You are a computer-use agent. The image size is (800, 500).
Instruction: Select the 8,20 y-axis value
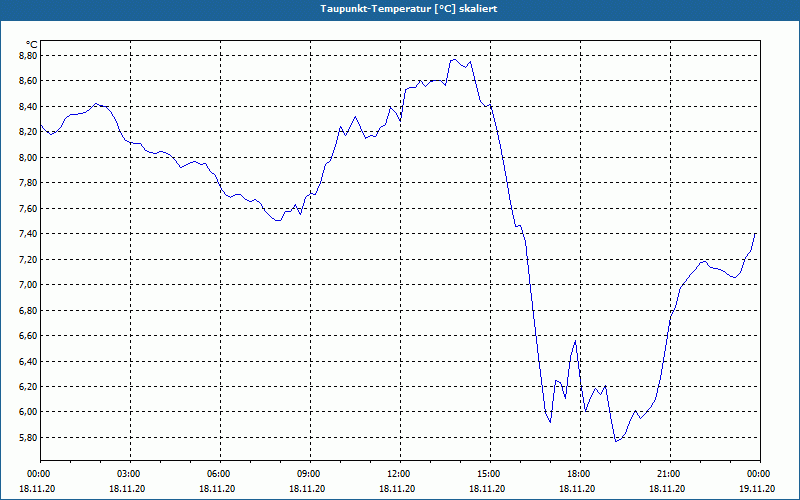click(x=29, y=132)
